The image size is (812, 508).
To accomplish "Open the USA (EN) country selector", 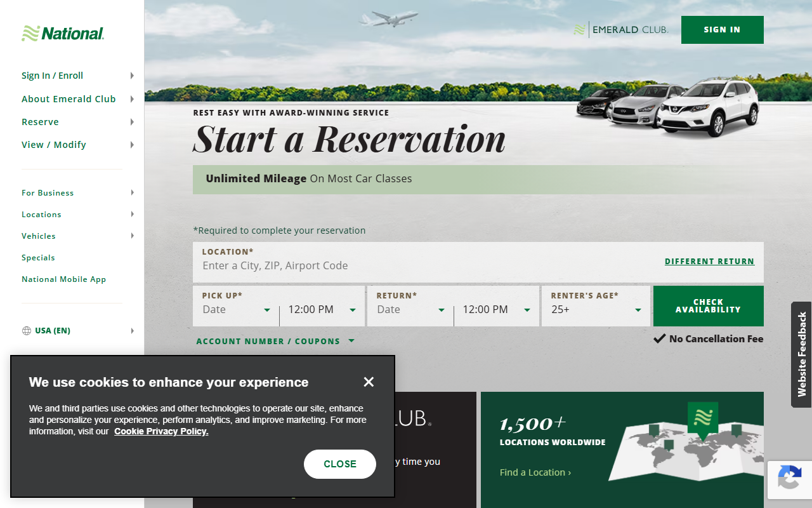I will pyautogui.click(x=78, y=331).
